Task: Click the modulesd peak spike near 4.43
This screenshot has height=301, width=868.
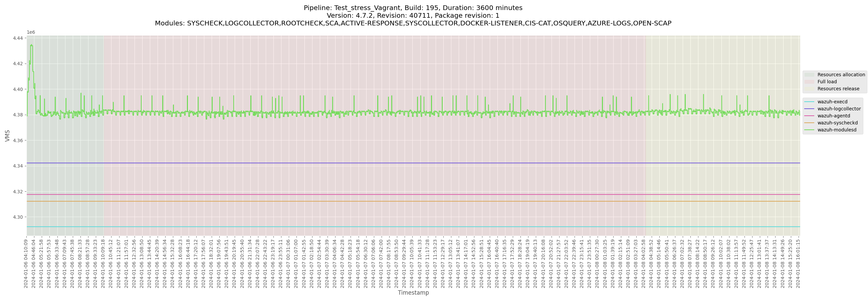Action: [x=31, y=45]
